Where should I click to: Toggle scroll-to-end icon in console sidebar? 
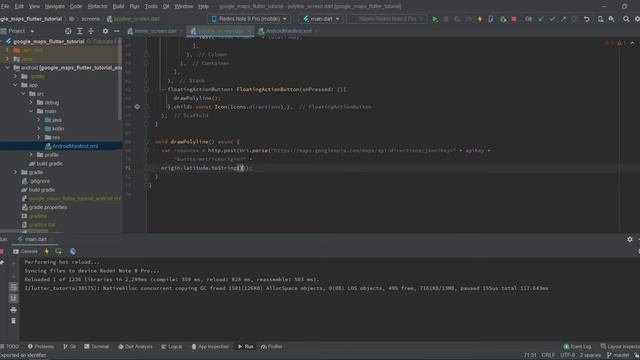tap(13, 298)
